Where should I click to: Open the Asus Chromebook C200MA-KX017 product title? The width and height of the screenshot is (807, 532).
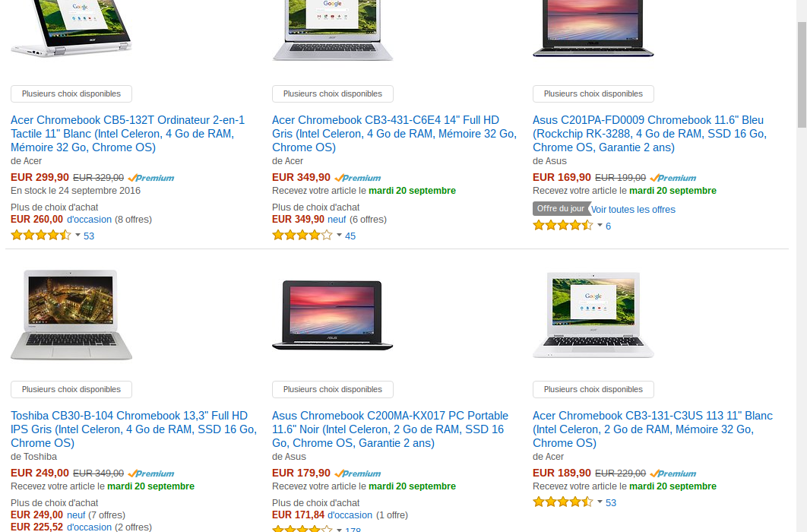tap(390, 429)
